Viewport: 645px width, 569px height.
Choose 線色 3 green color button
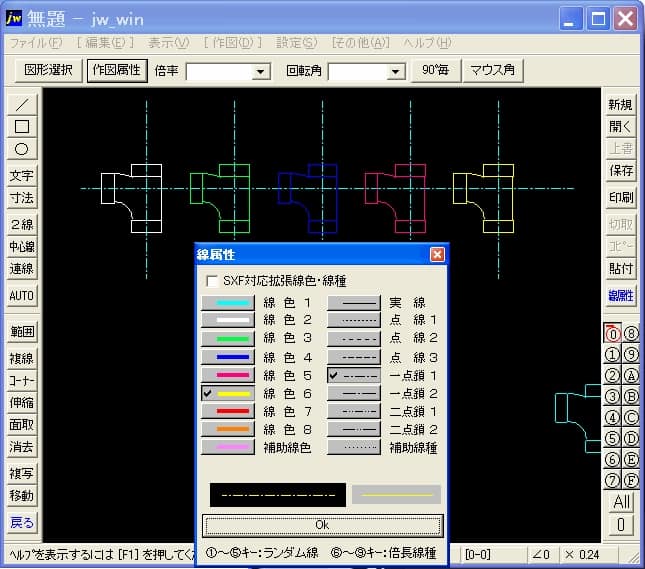(228, 339)
